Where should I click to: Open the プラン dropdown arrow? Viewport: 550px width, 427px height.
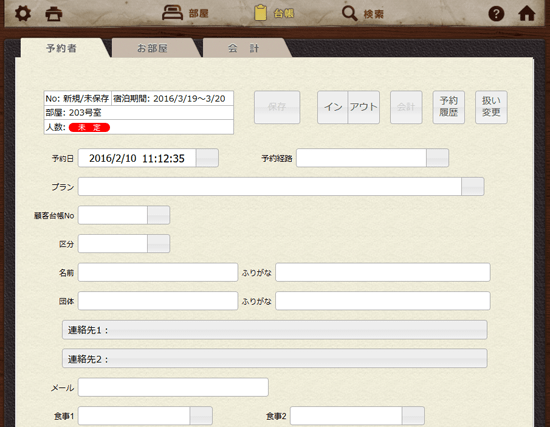pyautogui.click(x=472, y=186)
